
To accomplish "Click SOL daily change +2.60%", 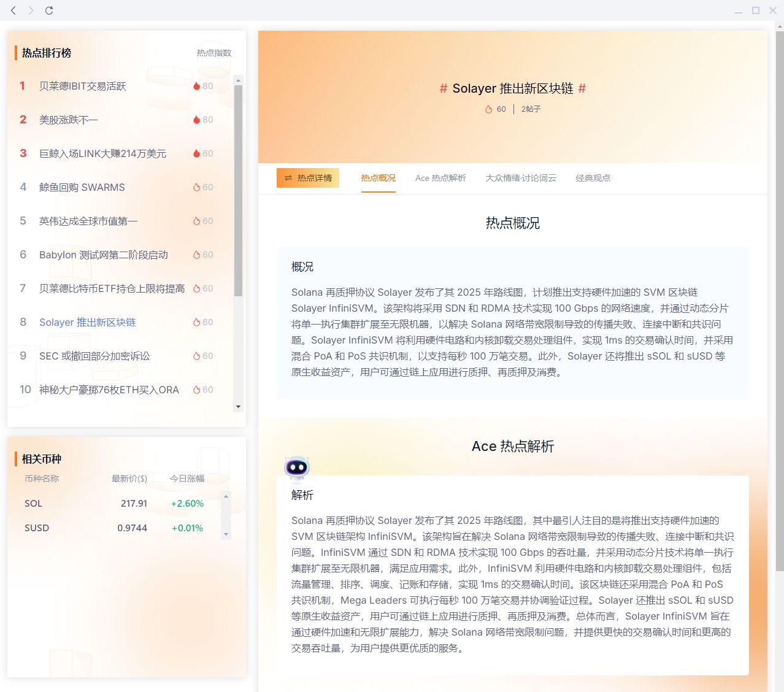I will point(187,504).
